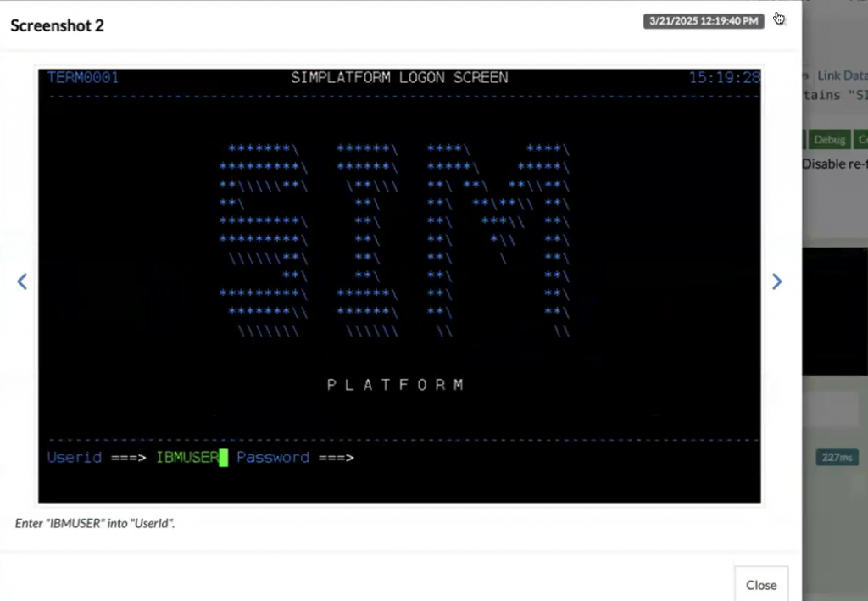Click the Userid field containing IBMUSER
Screen dimensions: 868x601
(187, 458)
